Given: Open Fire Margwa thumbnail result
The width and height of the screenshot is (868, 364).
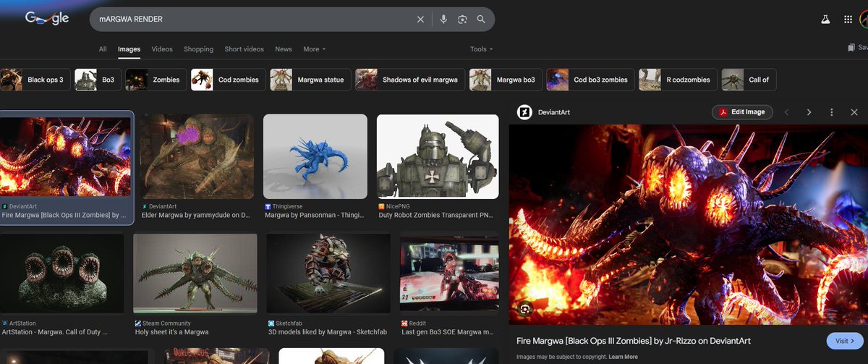Looking at the screenshot, I should [65, 157].
